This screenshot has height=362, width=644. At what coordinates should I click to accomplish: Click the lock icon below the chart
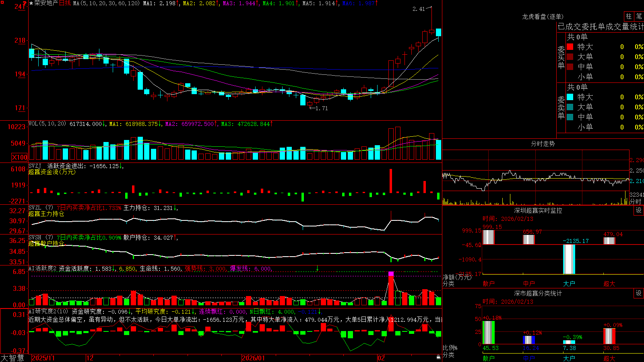(x=439, y=357)
